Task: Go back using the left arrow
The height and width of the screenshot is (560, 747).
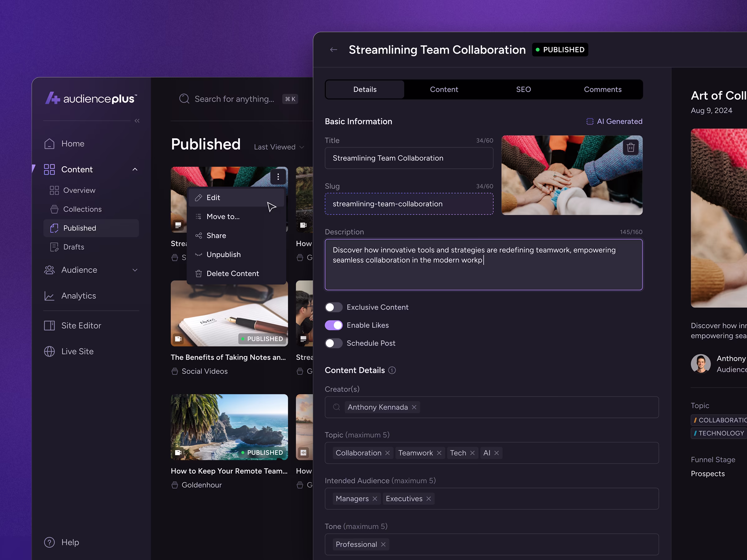Action: point(334,49)
